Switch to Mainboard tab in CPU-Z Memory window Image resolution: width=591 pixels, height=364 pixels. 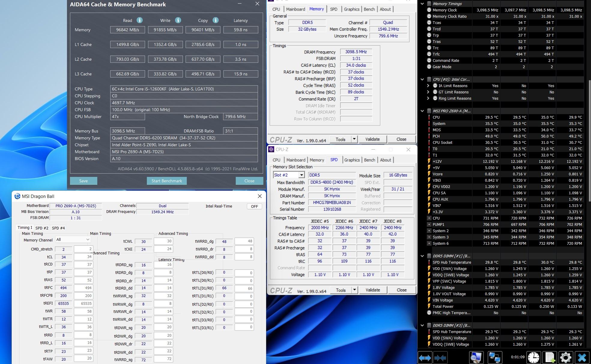pos(295,9)
